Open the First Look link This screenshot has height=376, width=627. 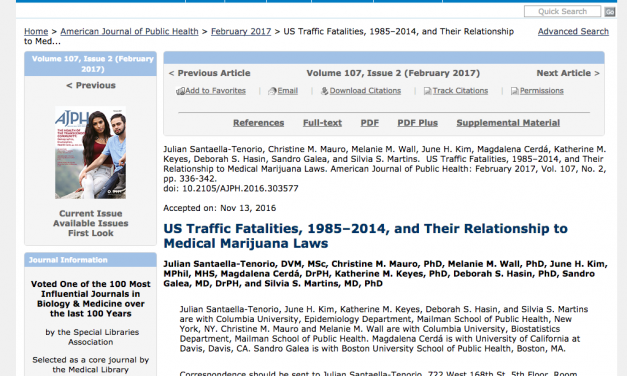tap(91, 233)
